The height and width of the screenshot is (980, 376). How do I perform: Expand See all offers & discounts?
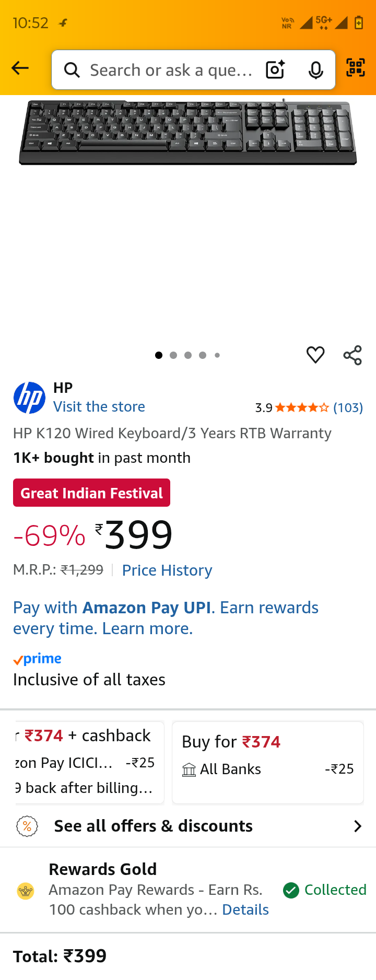[x=154, y=826]
